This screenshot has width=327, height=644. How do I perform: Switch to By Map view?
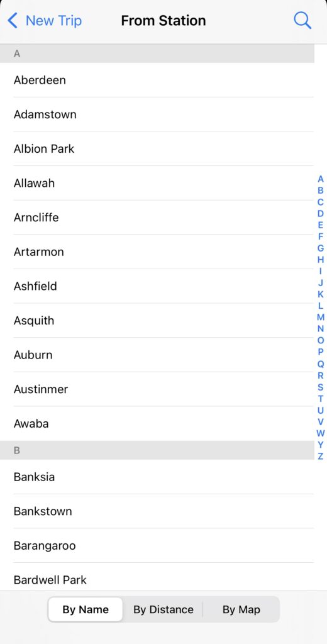click(241, 609)
